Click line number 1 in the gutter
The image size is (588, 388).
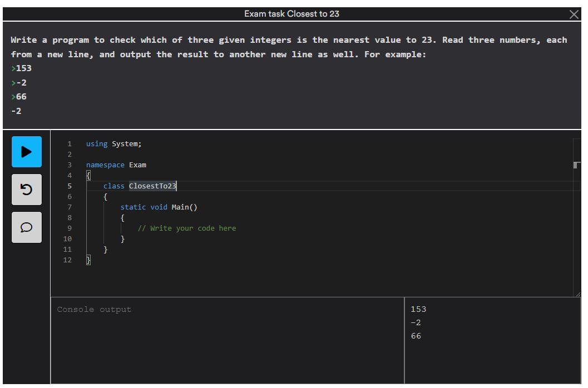[70, 144]
